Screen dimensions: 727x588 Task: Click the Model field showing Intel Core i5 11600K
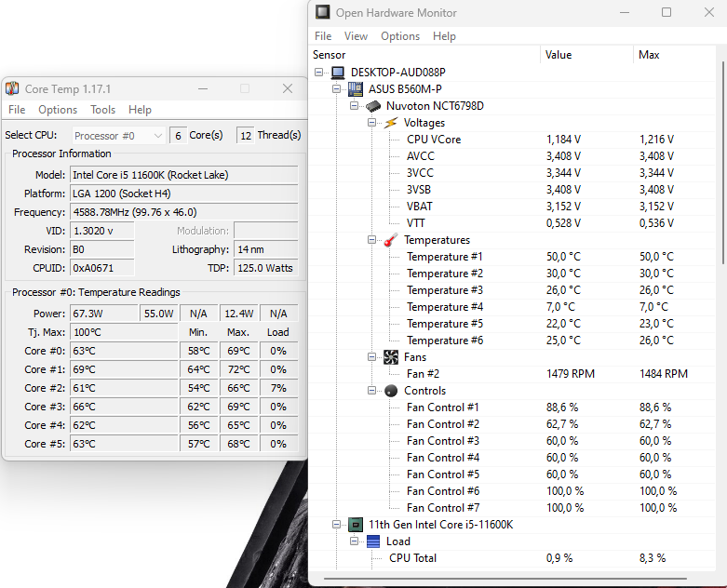click(x=184, y=175)
